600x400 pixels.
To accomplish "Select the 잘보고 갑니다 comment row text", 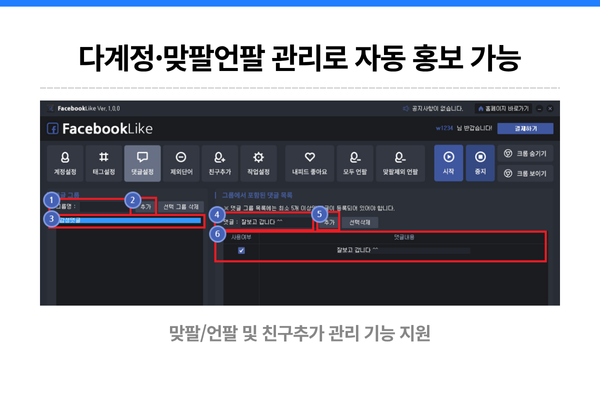I will 357,250.
